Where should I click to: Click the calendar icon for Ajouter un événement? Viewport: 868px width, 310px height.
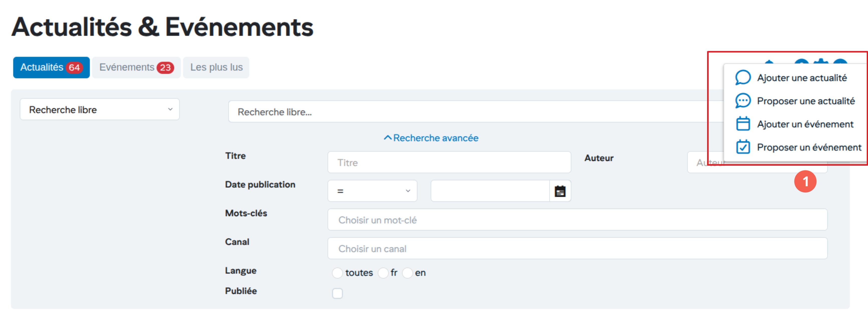coord(743,124)
